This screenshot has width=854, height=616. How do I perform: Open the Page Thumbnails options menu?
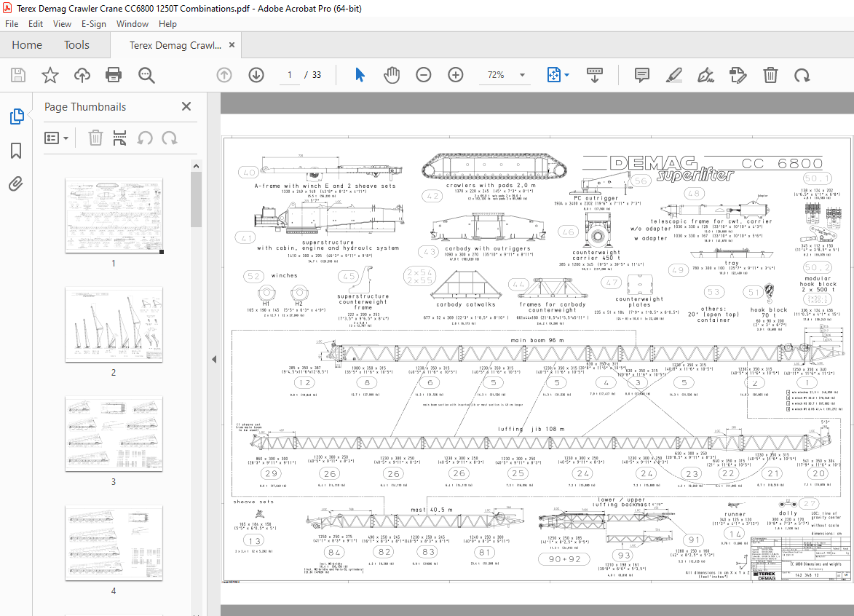click(57, 138)
